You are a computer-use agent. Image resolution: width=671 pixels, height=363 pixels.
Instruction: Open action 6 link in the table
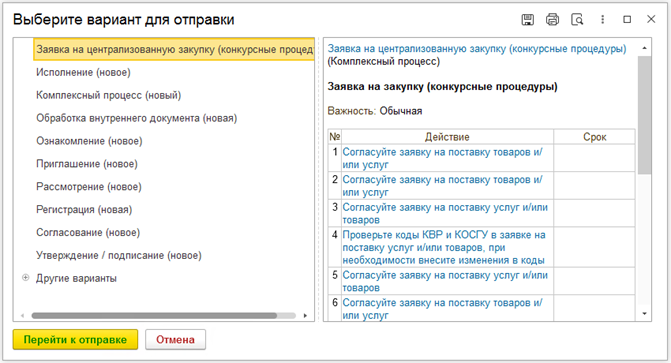442,309
